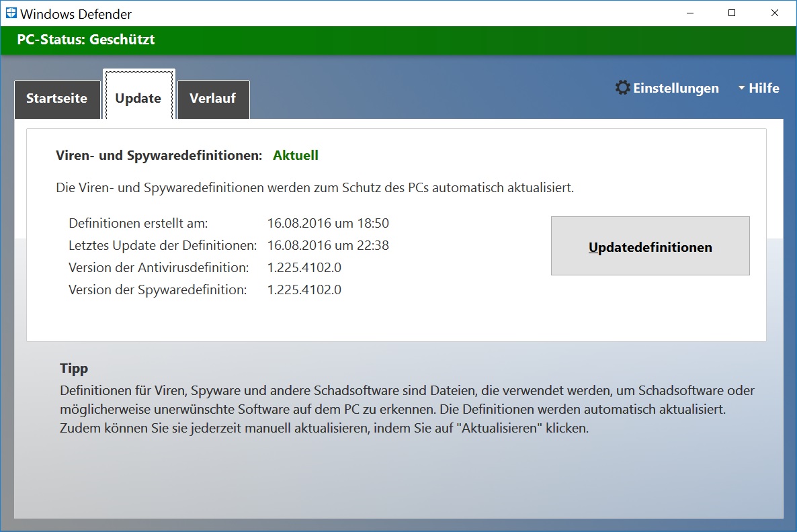Select the Update tab
Image resolution: width=797 pixels, height=532 pixels.
(x=138, y=95)
